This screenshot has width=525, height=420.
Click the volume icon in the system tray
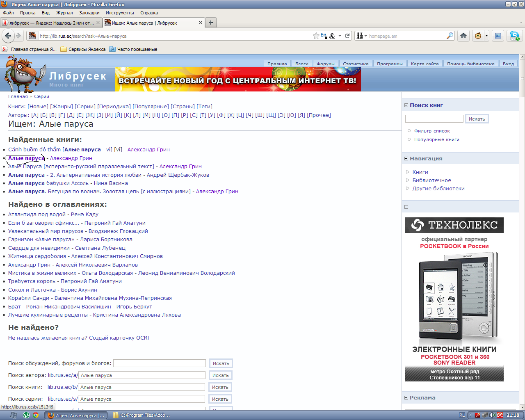pyautogui.click(x=492, y=415)
